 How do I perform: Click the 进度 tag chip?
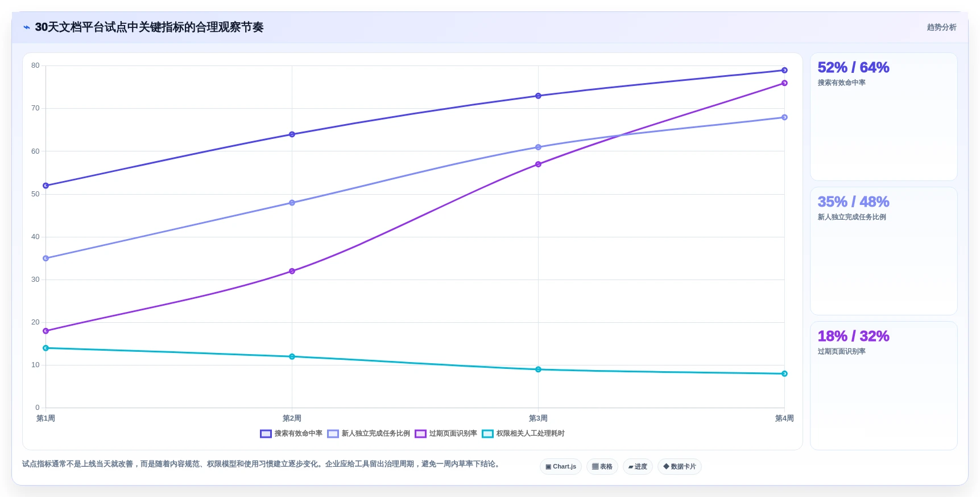[638, 466]
